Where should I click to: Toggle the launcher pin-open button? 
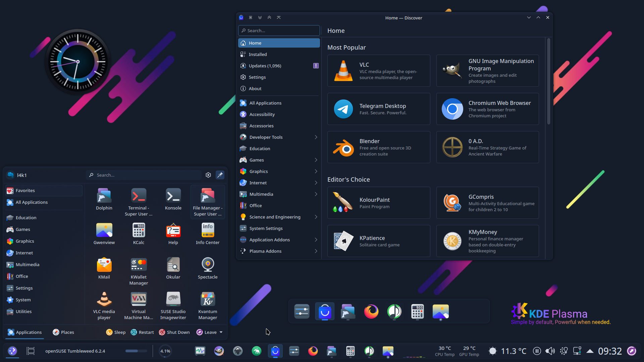click(220, 175)
